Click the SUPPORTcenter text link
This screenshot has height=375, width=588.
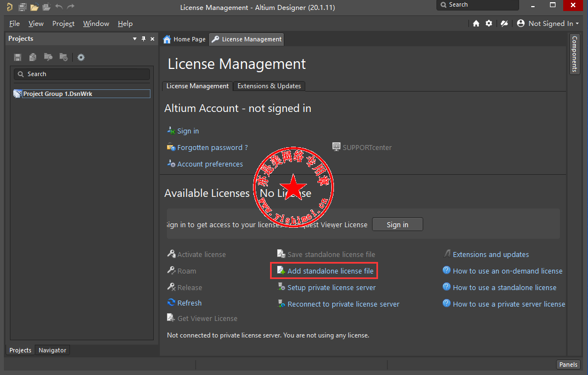(x=367, y=148)
